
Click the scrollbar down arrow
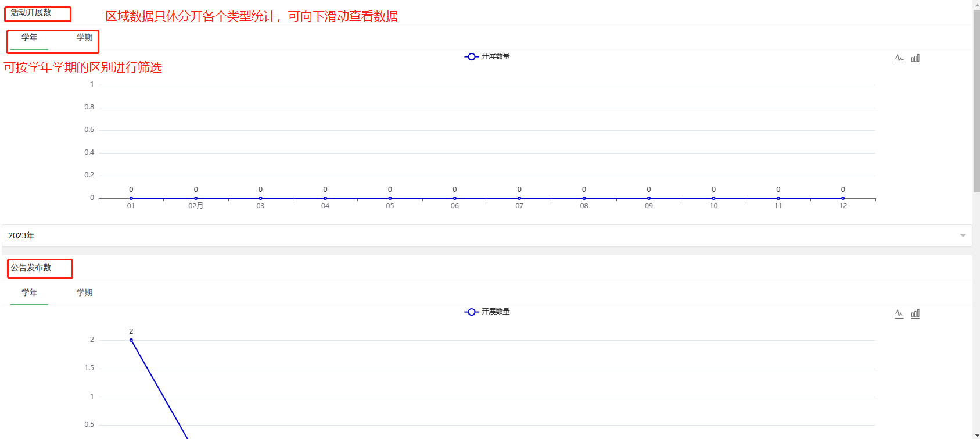point(977,435)
